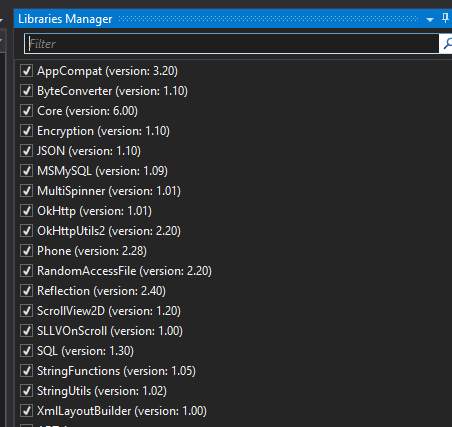Select the 'MSMySQL (version: 1.09)' text
This screenshot has height=427, width=452.
pos(102,171)
